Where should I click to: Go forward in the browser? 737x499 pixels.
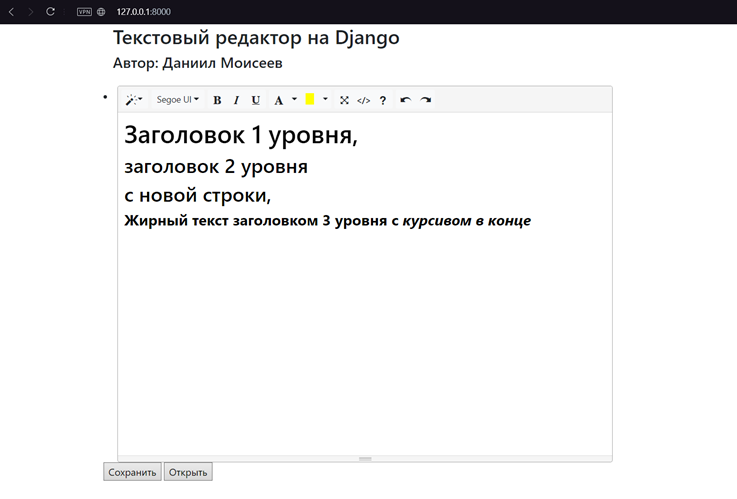point(31,12)
